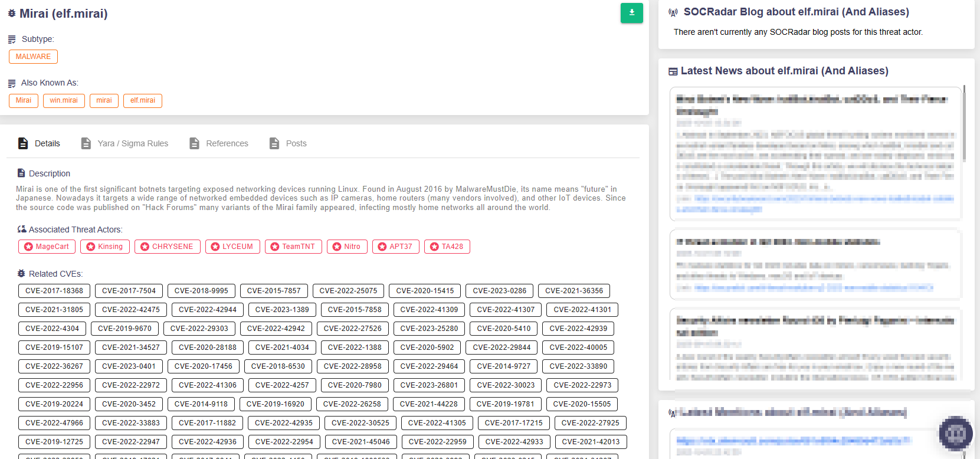Screen dimensions: 980x459
Task: Switch to the Yara / Sigma Rules tab
Action: coord(133,143)
